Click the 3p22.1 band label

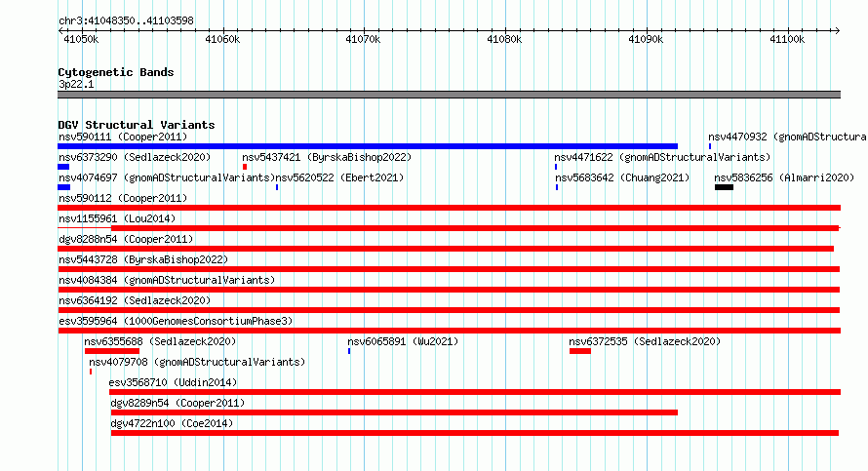[x=76, y=84]
